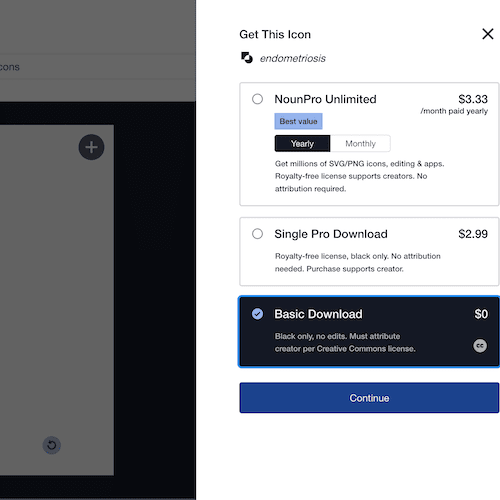Click the $3.33 NounPro price
The width and height of the screenshot is (500, 500).
(473, 99)
